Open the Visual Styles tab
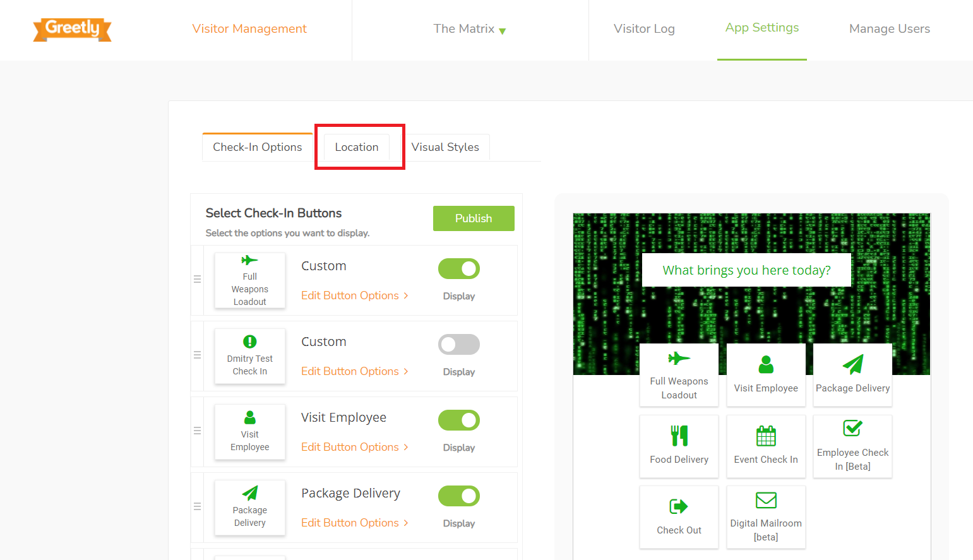Viewport: 973px width, 560px height. [445, 147]
